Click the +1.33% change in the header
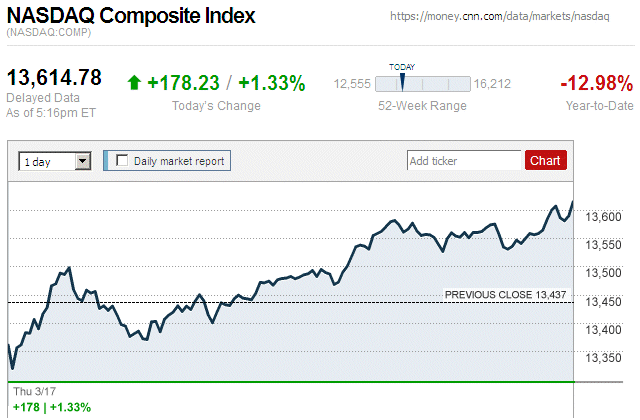Viewport: 640px width, 420px height. 271,83
